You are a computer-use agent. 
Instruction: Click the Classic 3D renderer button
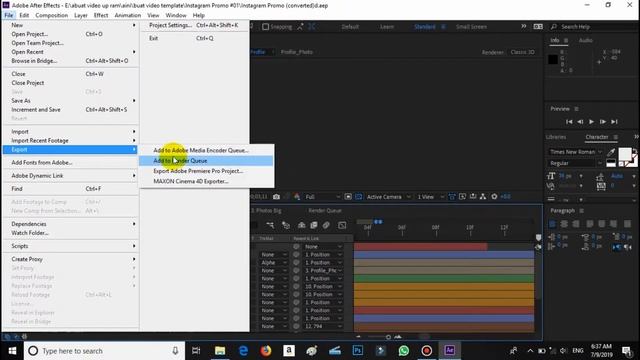click(x=522, y=52)
